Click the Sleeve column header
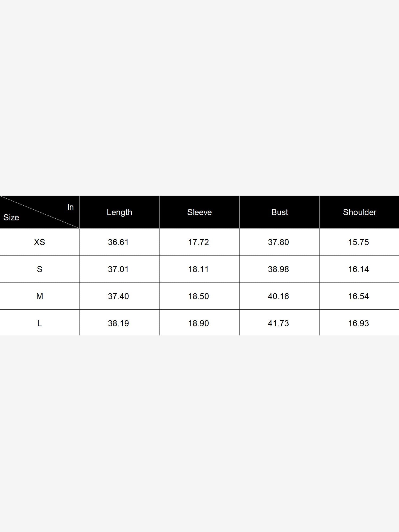This screenshot has width=399, height=532. 199,212
